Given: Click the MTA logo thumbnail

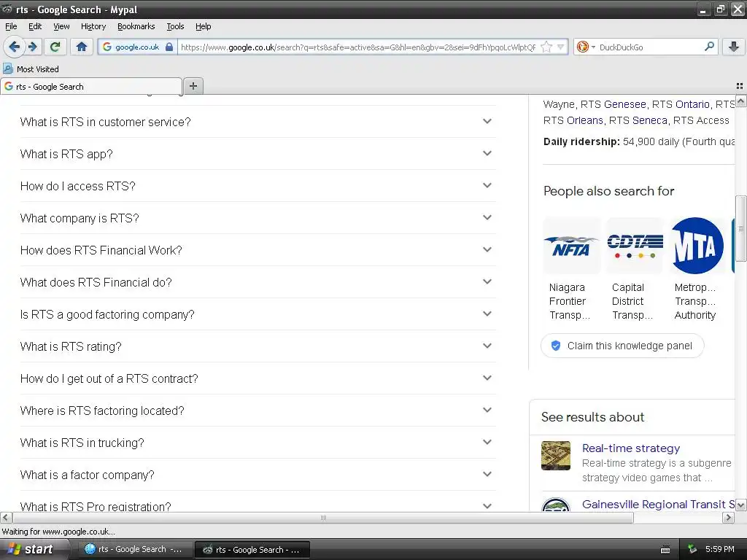Looking at the screenshot, I should click(697, 246).
